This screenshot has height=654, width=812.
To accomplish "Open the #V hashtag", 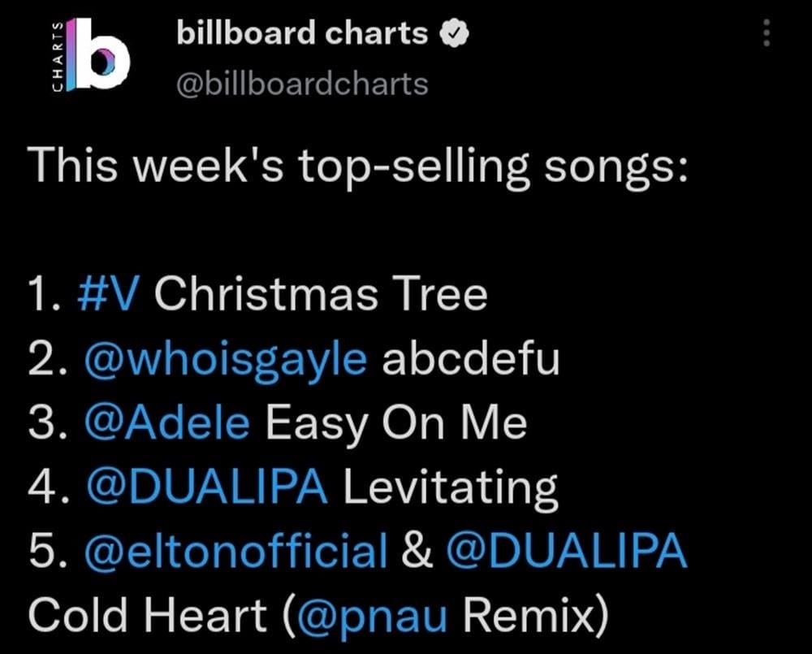I will (108, 294).
